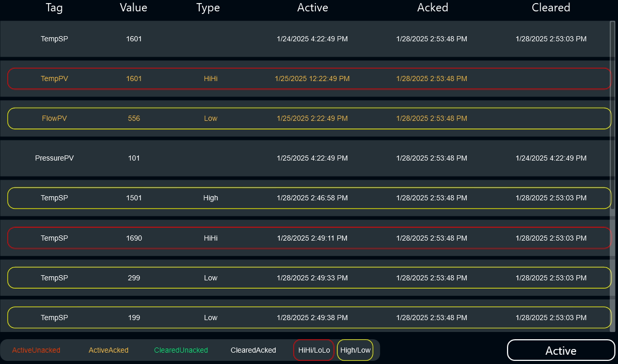Click value 1601 in the first TempSP row
This screenshot has width=618, height=364.
(134, 39)
